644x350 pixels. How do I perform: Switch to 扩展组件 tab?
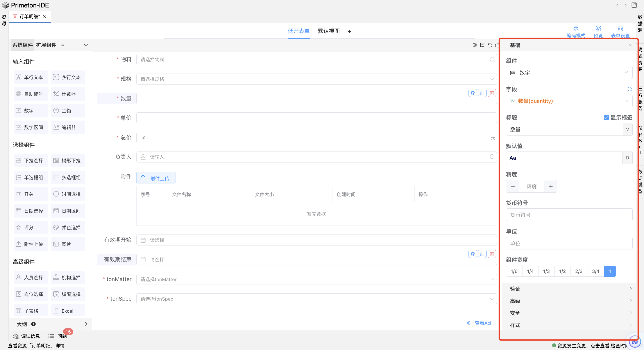[x=46, y=45]
